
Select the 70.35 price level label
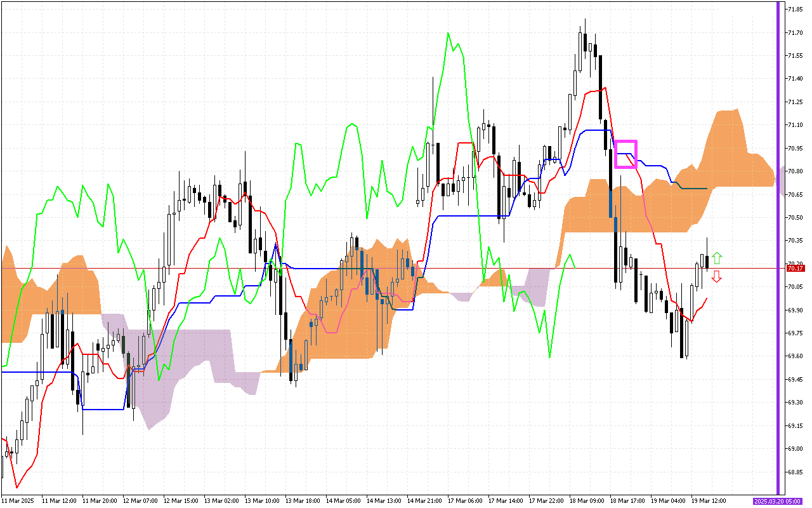coord(795,241)
